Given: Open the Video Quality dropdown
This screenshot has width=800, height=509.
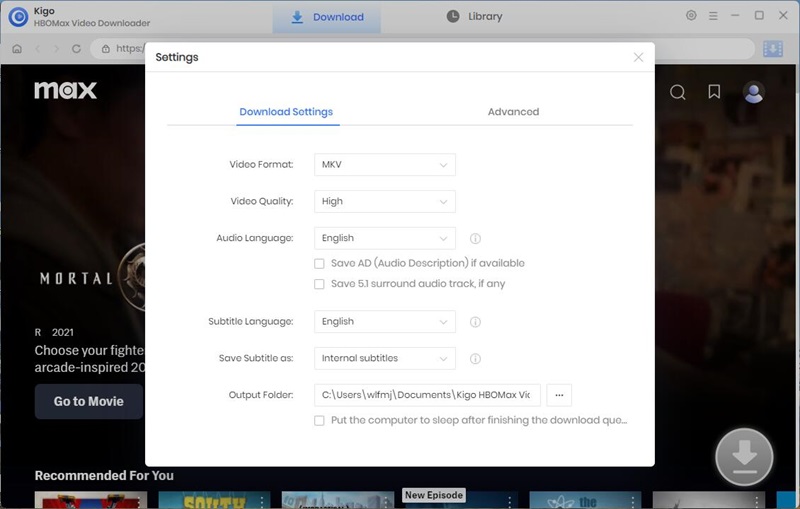Looking at the screenshot, I should (385, 201).
